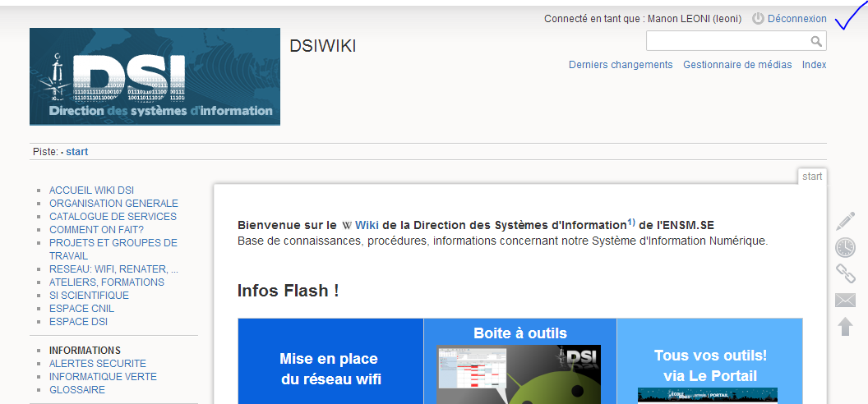Open the GLOSSAIRE sidebar link

(77, 390)
